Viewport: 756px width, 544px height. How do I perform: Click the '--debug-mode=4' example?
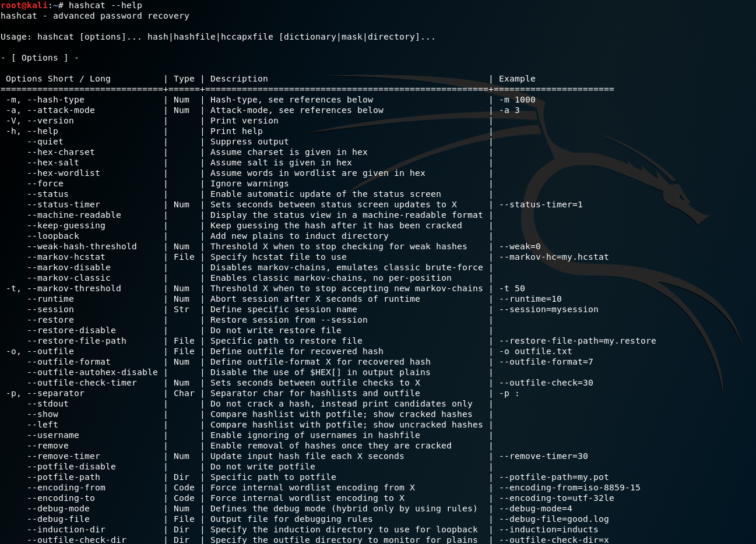(x=536, y=508)
